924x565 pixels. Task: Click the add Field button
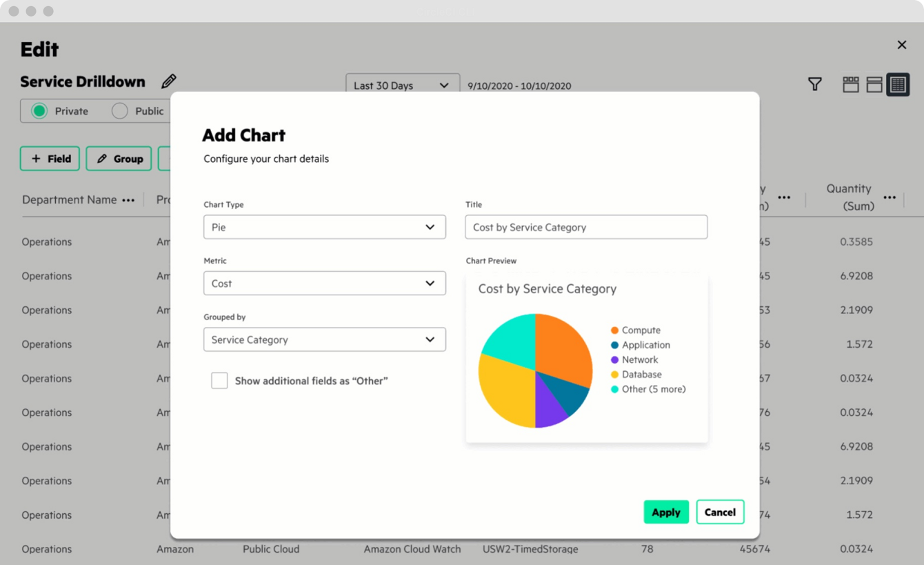[50, 159]
